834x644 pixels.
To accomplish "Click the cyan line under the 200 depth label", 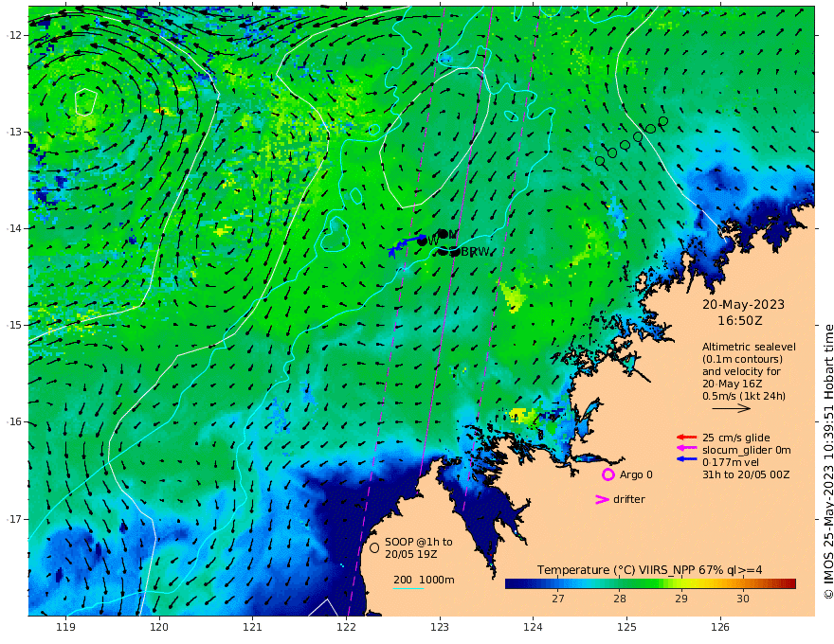I will coord(408,589).
